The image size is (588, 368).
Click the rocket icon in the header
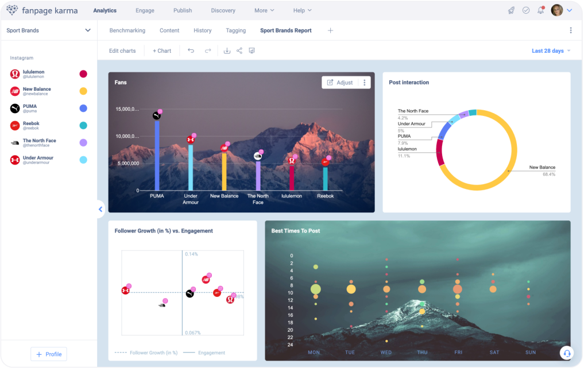click(511, 10)
